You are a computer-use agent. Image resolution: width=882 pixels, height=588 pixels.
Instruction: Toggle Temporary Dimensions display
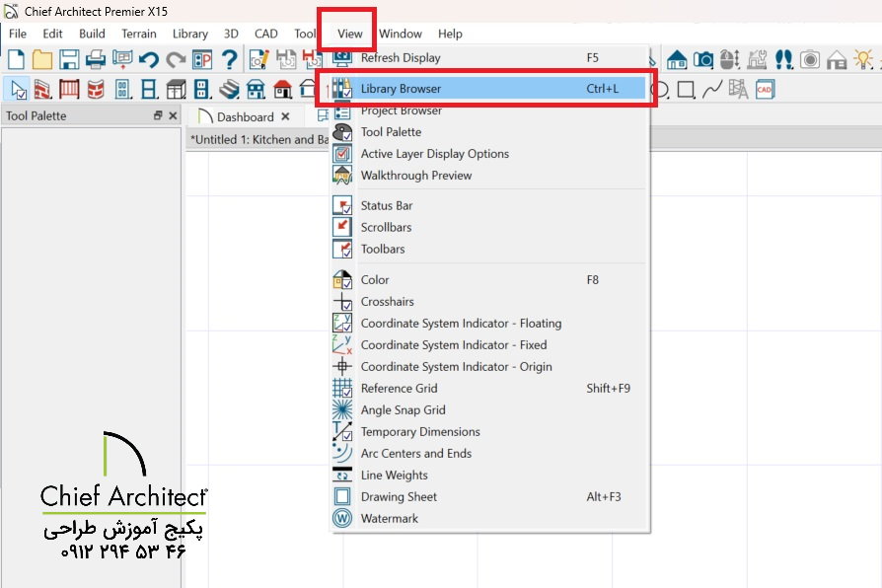click(x=489, y=431)
